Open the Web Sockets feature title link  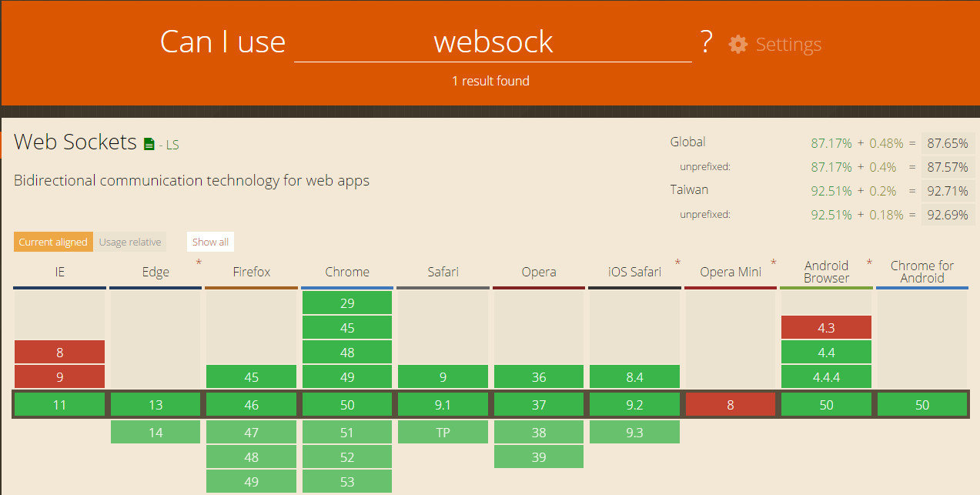pyautogui.click(x=75, y=142)
